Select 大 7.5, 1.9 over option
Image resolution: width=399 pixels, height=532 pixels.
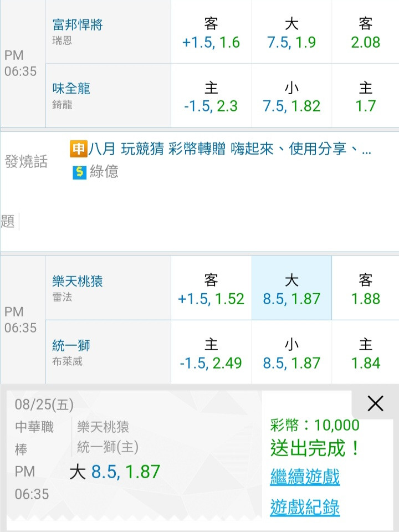pyautogui.click(x=291, y=32)
